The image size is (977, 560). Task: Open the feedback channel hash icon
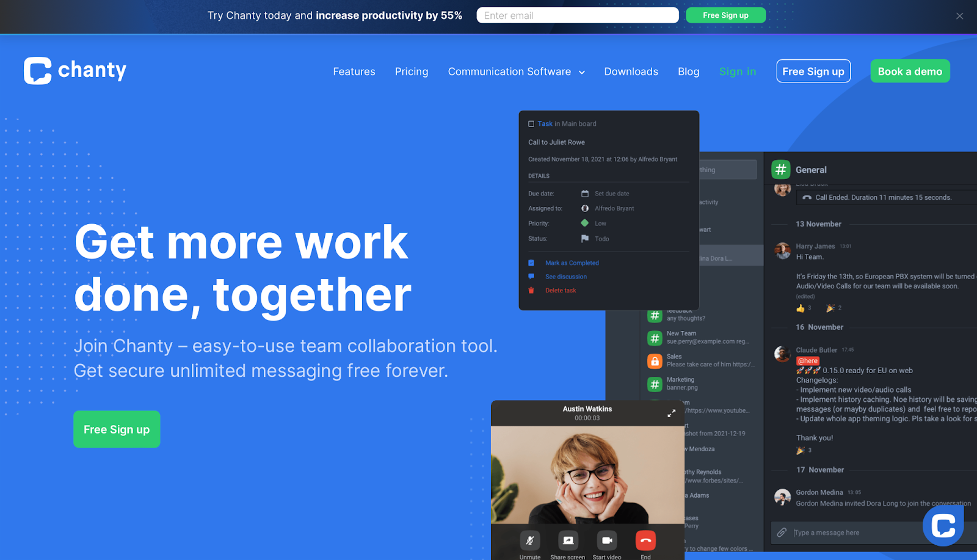[x=655, y=316]
